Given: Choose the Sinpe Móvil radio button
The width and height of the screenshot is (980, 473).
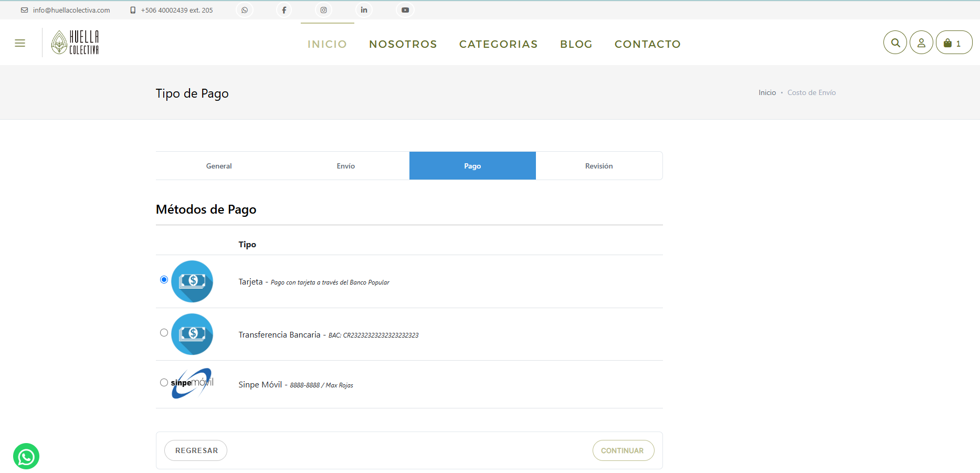Looking at the screenshot, I should [x=164, y=383].
